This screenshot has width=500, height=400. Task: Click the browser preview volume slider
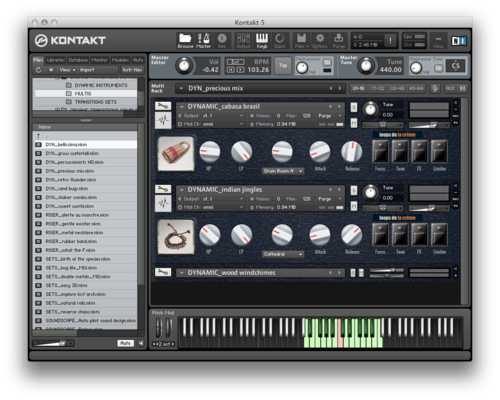tap(53, 343)
